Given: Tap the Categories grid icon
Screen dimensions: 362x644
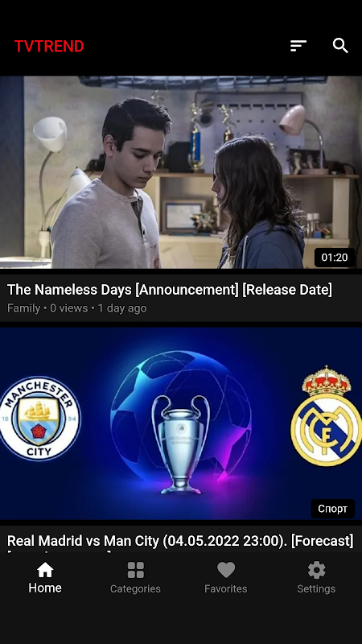Looking at the screenshot, I should coord(135,570).
